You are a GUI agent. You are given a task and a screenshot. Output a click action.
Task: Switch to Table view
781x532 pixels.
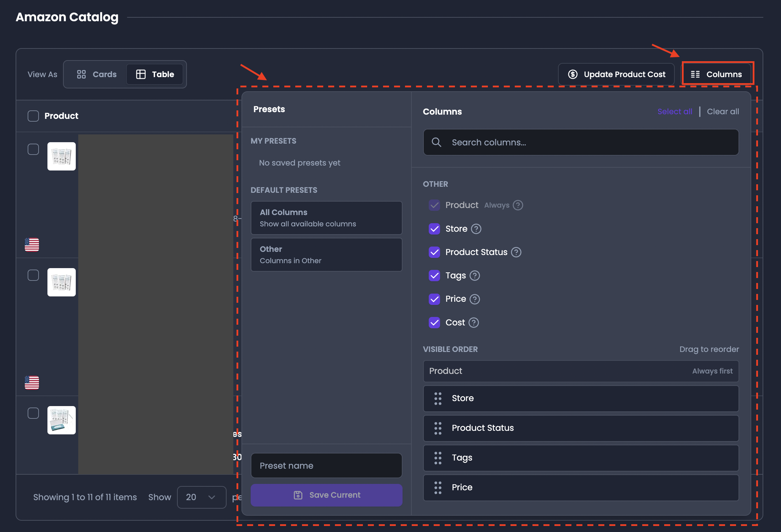click(x=155, y=74)
